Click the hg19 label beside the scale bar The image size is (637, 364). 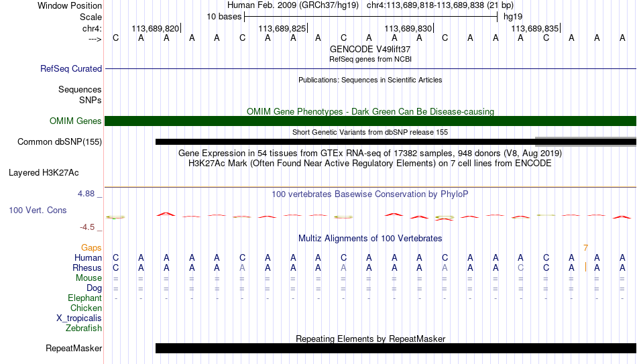513,17
